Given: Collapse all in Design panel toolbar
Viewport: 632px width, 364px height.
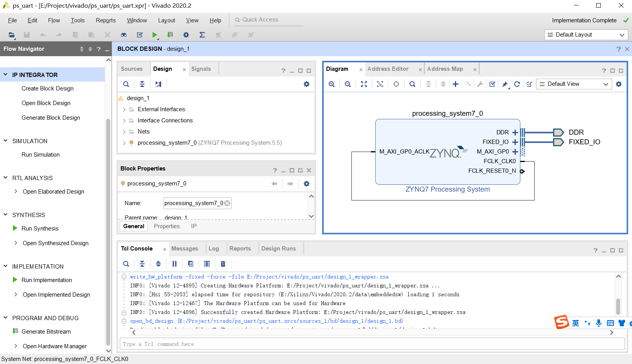Looking at the screenshot, I should click(142, 84).
